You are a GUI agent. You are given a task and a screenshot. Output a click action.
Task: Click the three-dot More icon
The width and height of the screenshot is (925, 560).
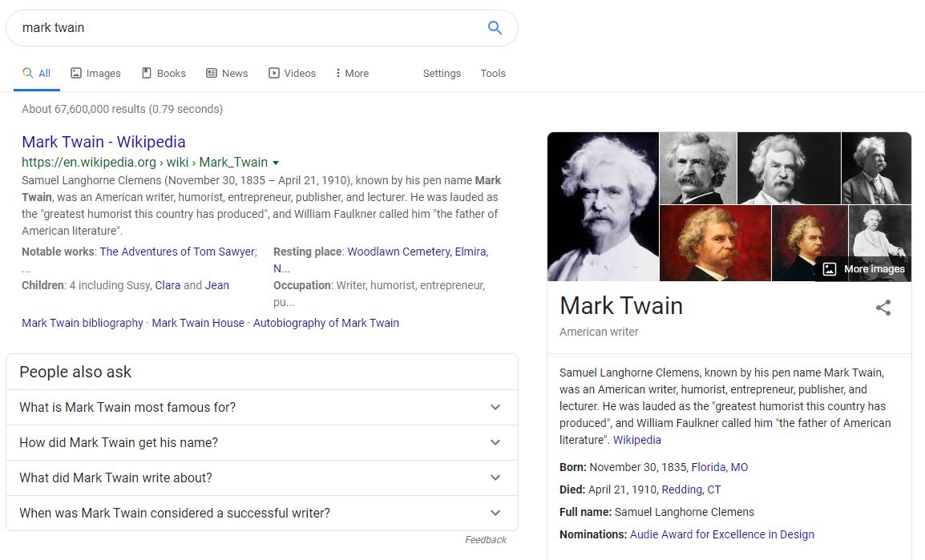pos(337,73)
